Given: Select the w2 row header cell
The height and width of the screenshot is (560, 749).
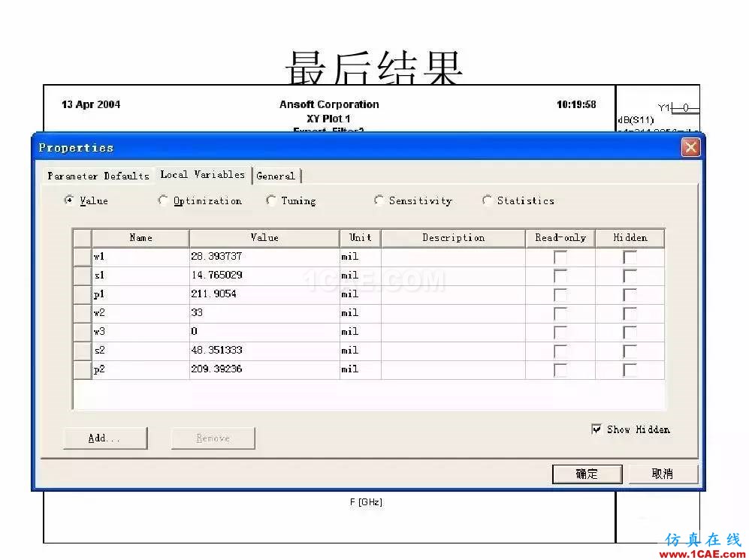Looking at the screenshot, I should [x=82, y=313].
